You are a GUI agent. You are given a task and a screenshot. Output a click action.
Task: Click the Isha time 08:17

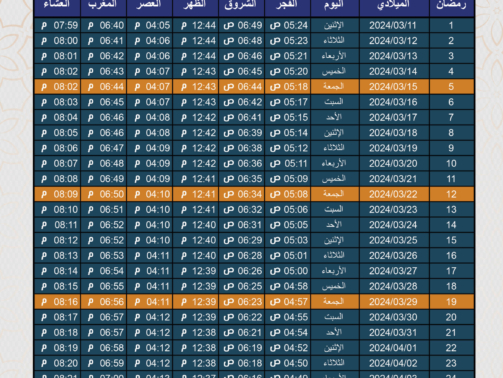tap(57, 317)
